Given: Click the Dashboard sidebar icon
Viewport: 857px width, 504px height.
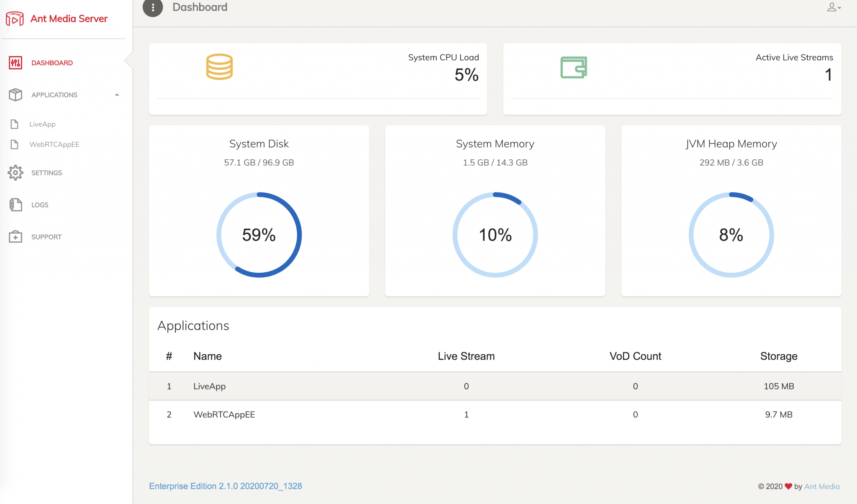Looking at the screenshot, I should pos(15,63).
